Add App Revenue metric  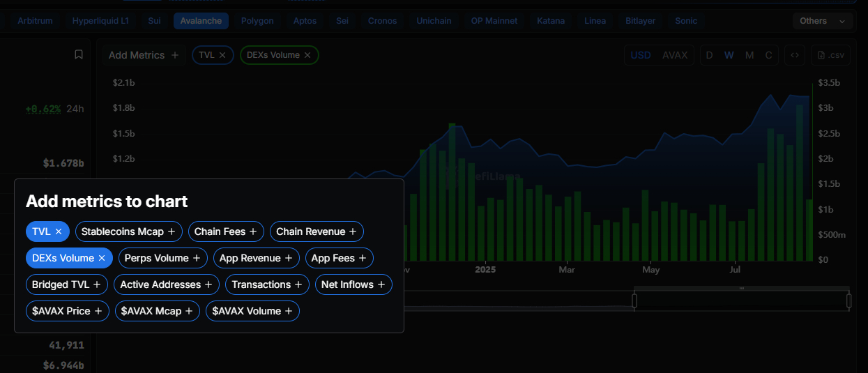click(x=257, y=258)
